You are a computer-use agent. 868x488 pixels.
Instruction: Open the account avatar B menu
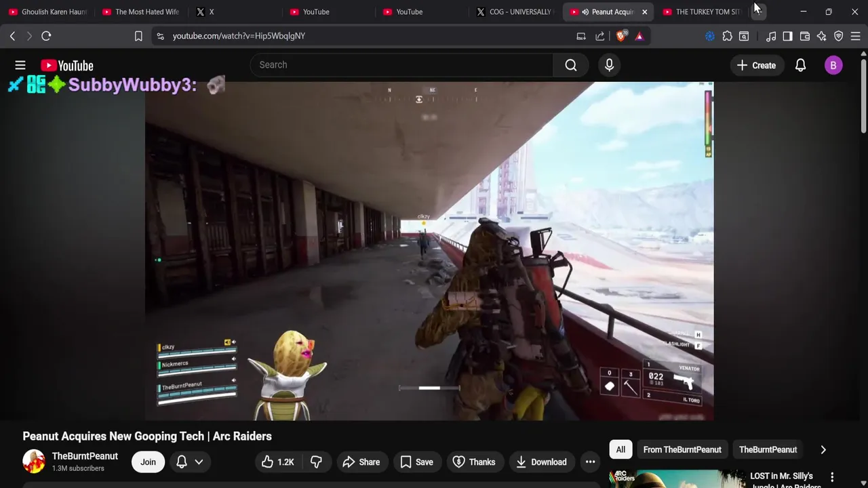833,65
